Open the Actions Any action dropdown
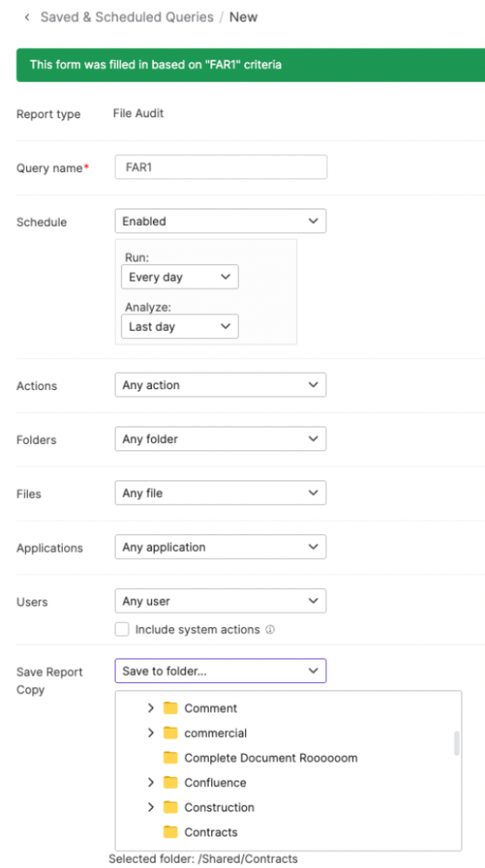The image size is (485, 868). 221,385
